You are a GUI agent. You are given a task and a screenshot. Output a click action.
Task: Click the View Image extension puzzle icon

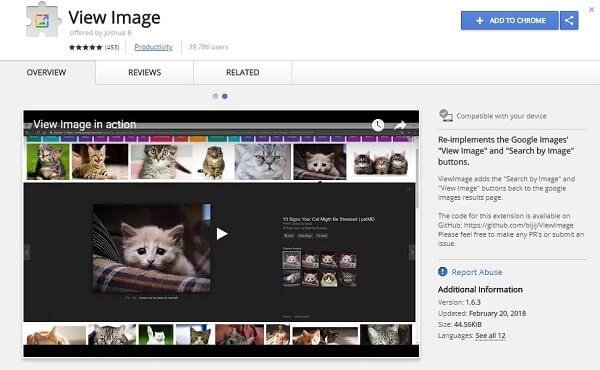tap(43, 20)
